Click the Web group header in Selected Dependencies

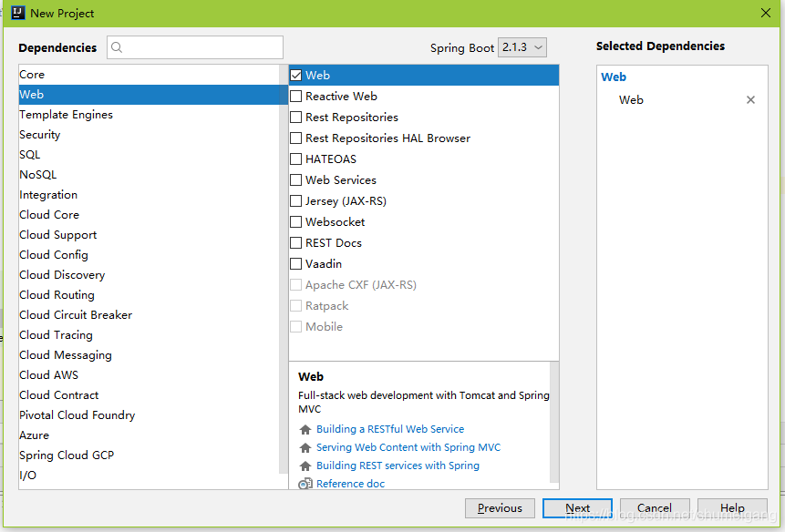click(614, 77)
